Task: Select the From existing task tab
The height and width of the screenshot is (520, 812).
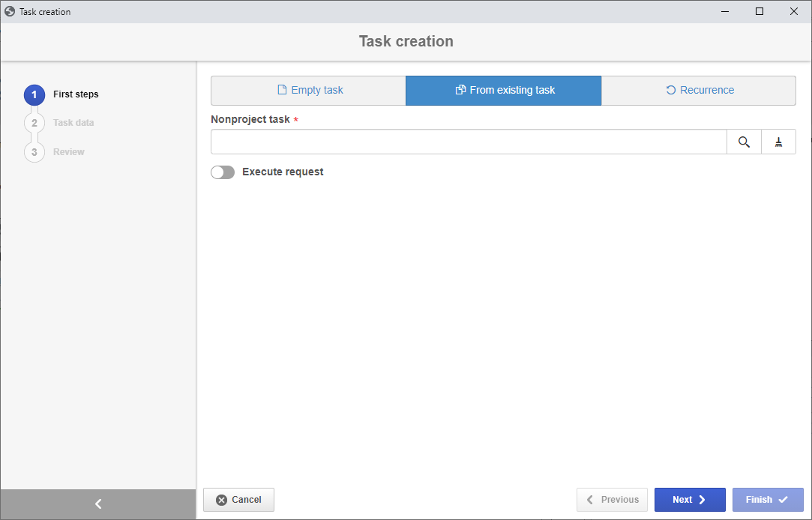Action: tap(504, 91)
